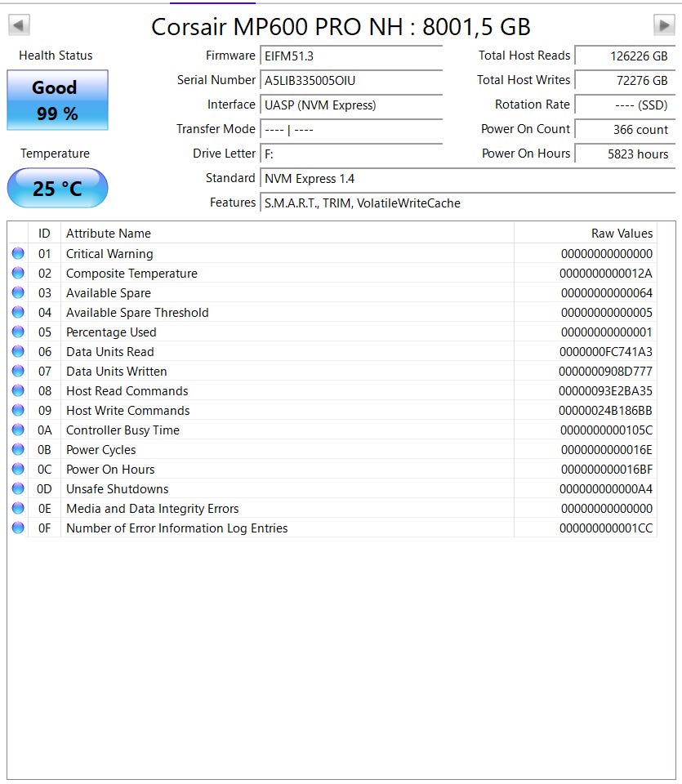
Task: Click the status orb for row 0C Power On Hours
Action: tap(18, 469)
